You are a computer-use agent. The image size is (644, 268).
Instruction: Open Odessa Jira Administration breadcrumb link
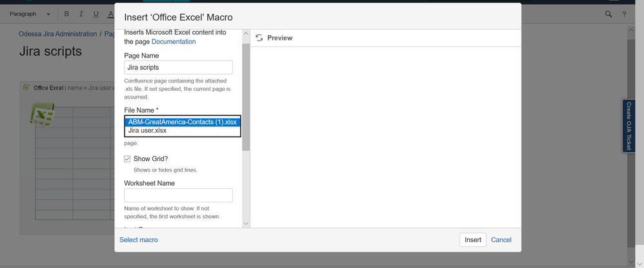click(x=58, y=34)
